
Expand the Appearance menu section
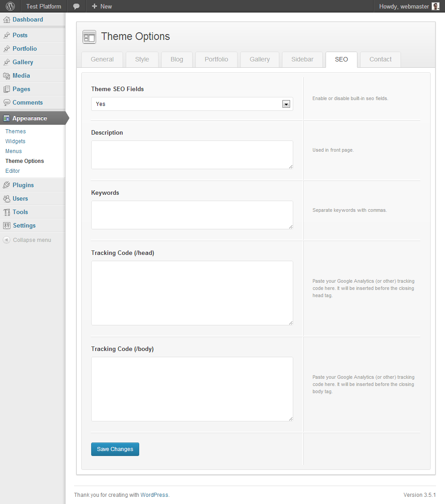pos(30,118)
